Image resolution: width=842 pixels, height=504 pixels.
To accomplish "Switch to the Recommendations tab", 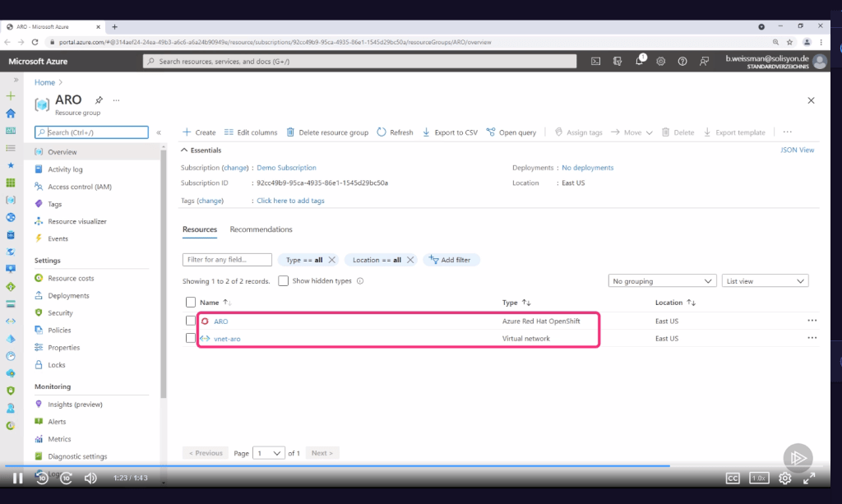I will [261, 229].
